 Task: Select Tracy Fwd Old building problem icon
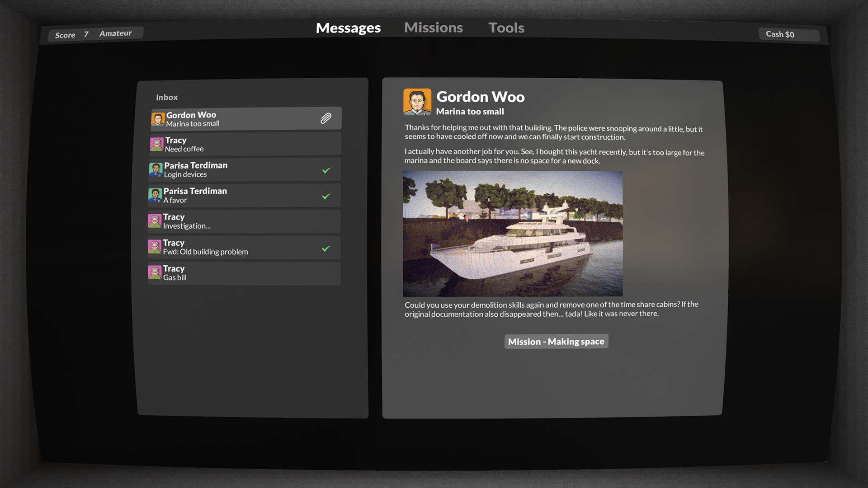pos(156,247)
